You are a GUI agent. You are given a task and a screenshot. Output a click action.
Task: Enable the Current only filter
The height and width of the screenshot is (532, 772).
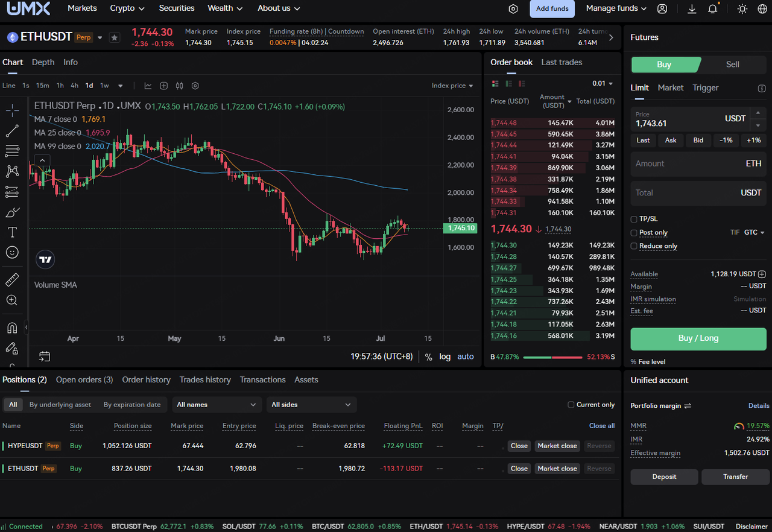coord(571,405)
